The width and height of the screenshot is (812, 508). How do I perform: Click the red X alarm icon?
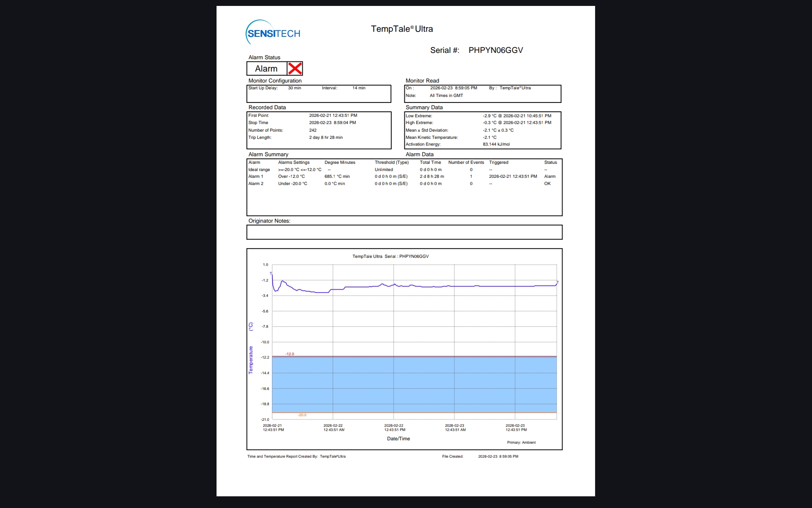pyautogui.click(x=295, y=69)
